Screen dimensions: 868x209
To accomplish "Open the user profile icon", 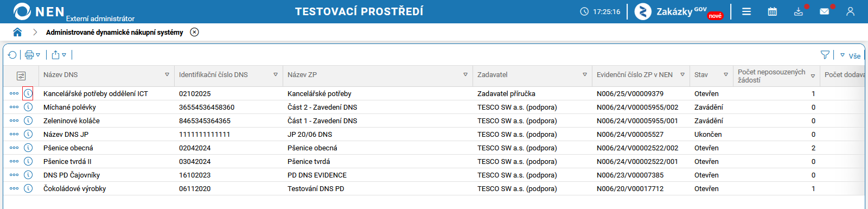I will [850, 11].
